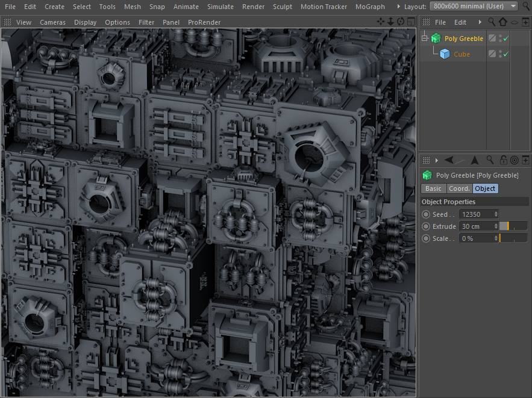Expand more Object Manager menus arrow
This screenshot has width=532, height=398.
click(x=480, y=22)
